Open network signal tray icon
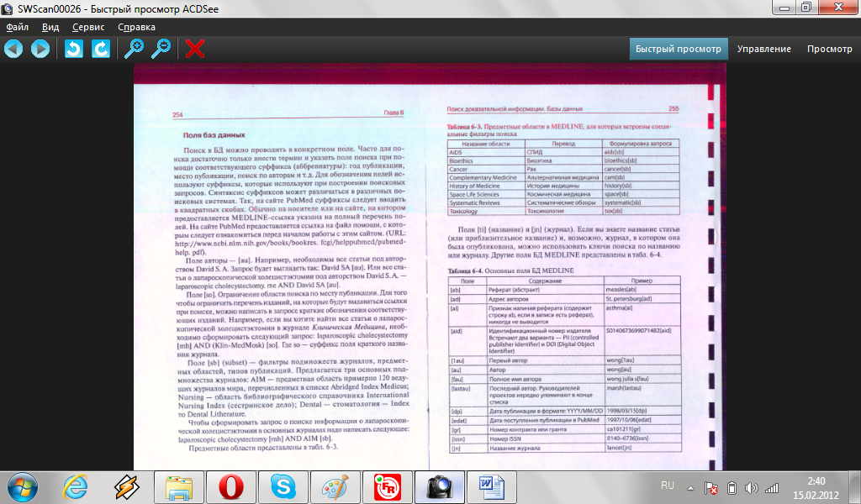The image size is (861, 504). click(x=772, y=487)
